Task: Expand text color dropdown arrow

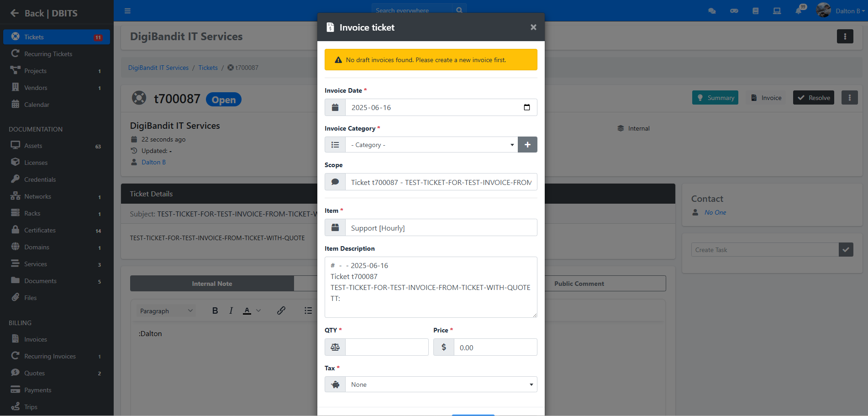Action: pyautogui.click(x=258, y=311)
